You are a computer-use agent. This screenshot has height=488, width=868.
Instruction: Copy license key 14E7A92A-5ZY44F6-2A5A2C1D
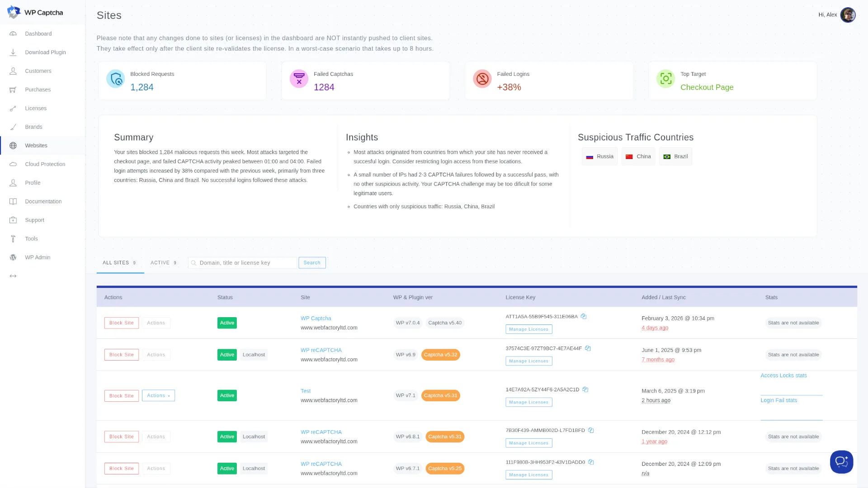[x=585, y=389]
